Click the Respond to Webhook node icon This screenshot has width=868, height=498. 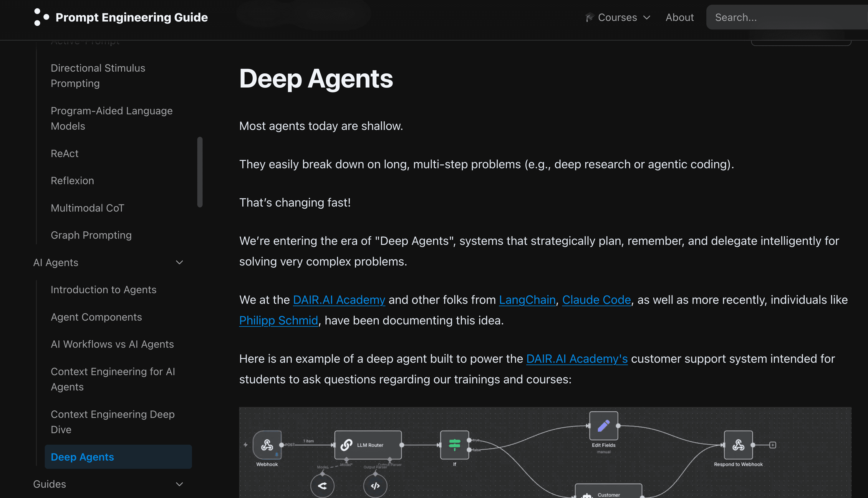[x=738, y=445]
